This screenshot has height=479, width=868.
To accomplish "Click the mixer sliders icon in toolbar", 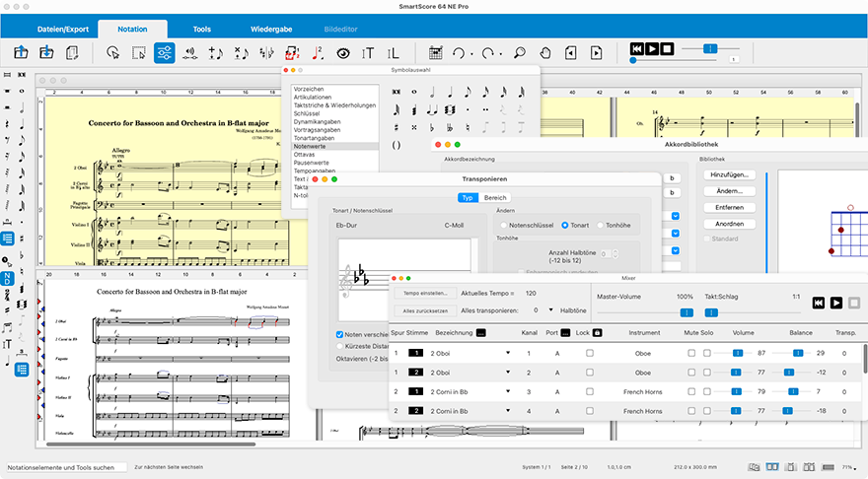I will click(164, 52).
